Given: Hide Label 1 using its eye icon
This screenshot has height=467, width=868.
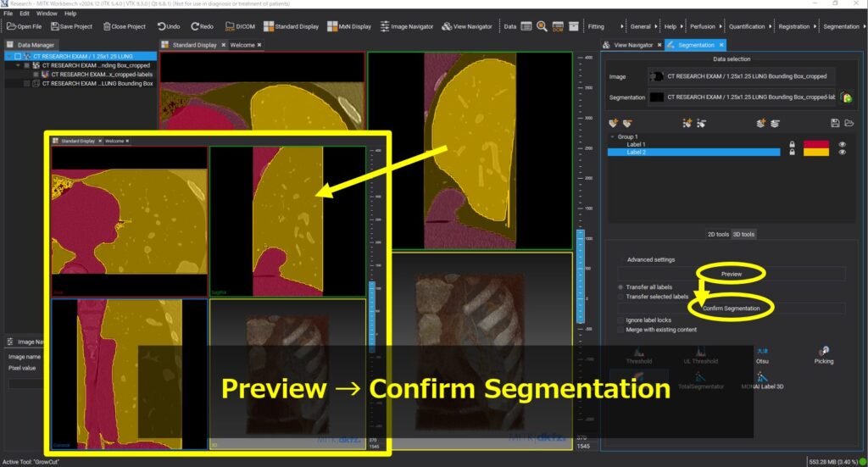Looking at the screenshot, I should pyautogui.click(x=842, y=144).
